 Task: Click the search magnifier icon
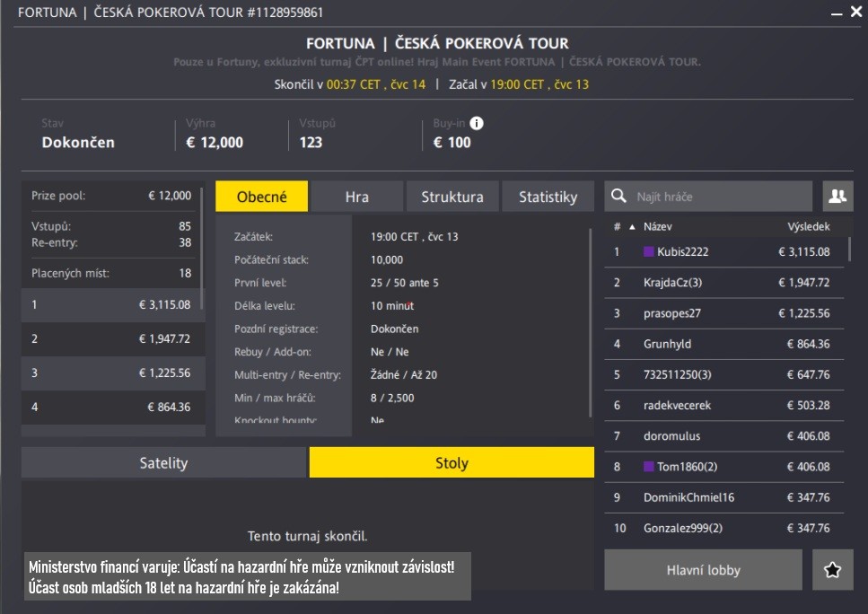click(x=618, y=196)
